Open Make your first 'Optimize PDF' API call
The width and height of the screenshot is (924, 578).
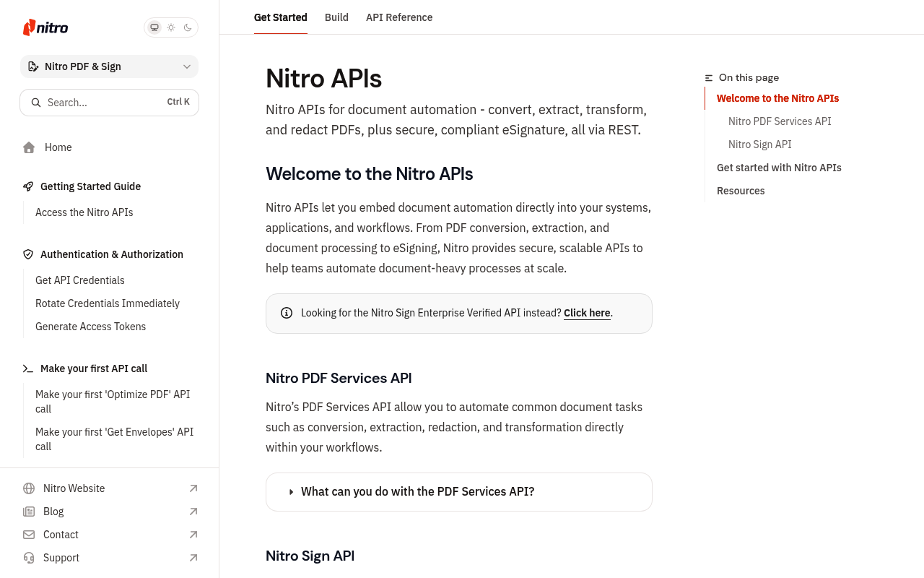tap(114, 402)
